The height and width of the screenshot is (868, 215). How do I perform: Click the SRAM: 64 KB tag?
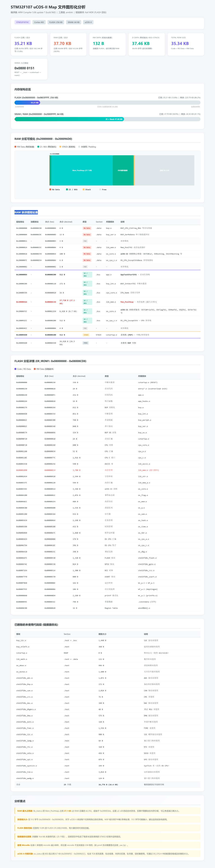[x=74, y=22]
